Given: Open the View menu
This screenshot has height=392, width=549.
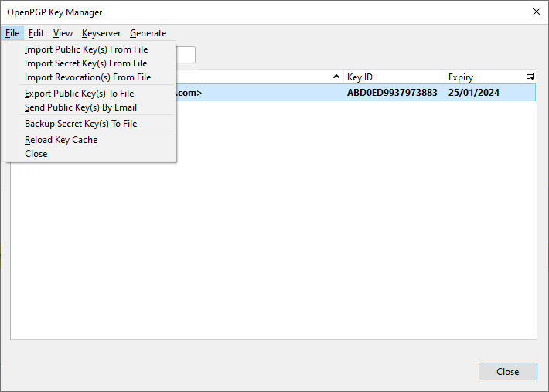Looking at the screenshot, I should point(63,33).
